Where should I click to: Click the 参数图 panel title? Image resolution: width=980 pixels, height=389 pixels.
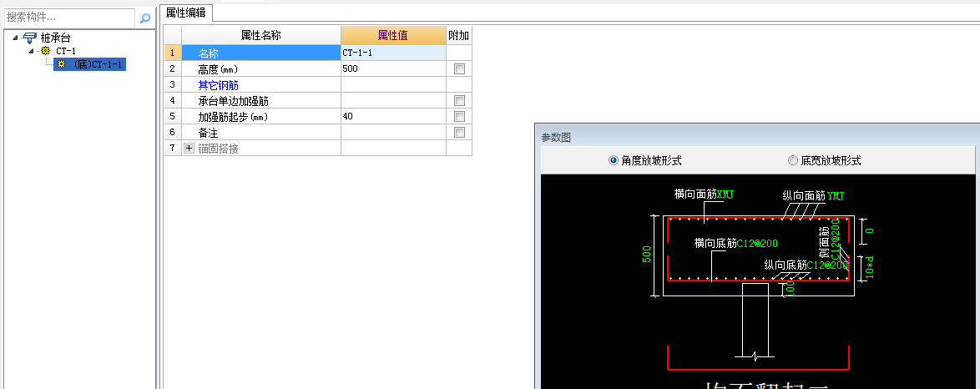pyautogui.click(x=556, y=138)
